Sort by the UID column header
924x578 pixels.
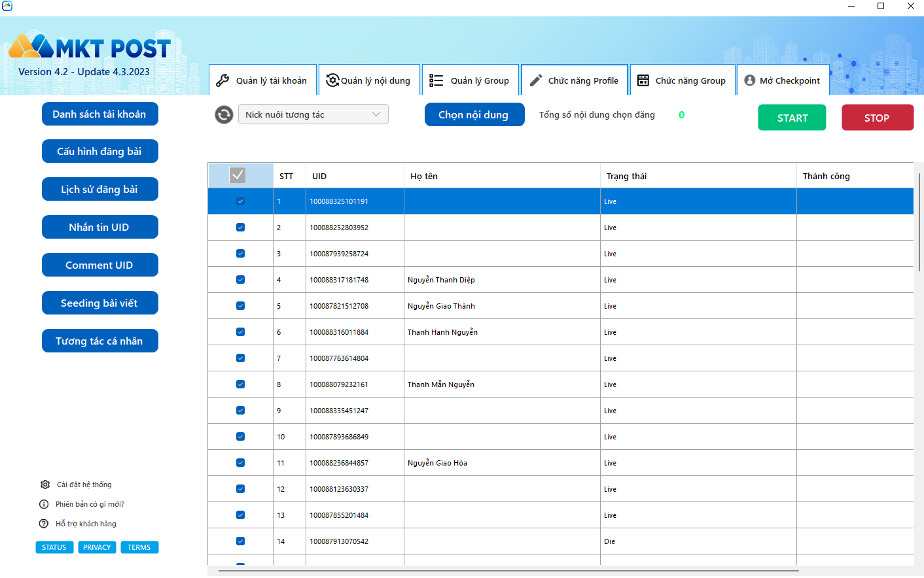coord(355,176)
